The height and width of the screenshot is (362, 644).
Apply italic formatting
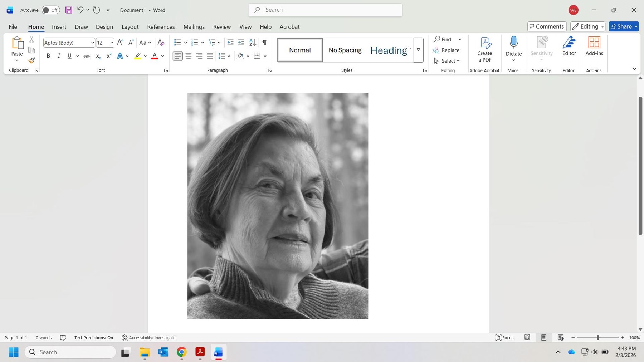[59, 56]
